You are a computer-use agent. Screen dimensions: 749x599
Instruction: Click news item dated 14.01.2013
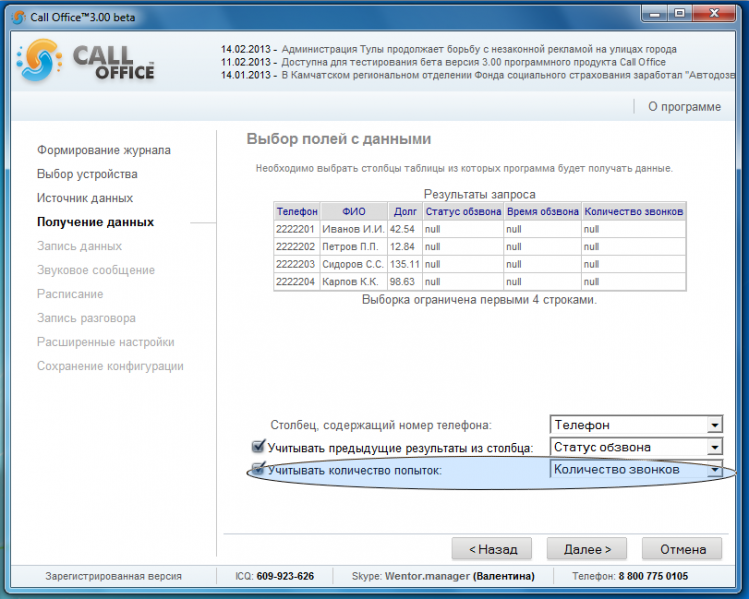click(477, 75)
